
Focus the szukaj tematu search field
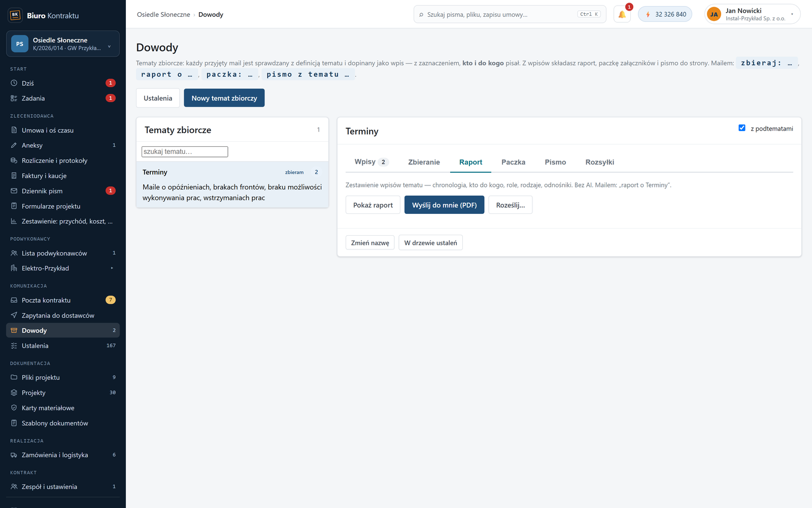(x=185, y=151)
